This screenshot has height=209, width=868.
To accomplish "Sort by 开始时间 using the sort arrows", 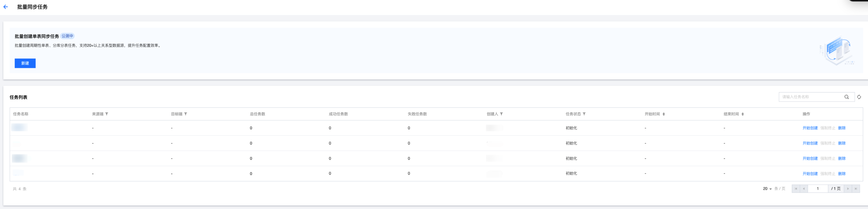I will 664,114.
